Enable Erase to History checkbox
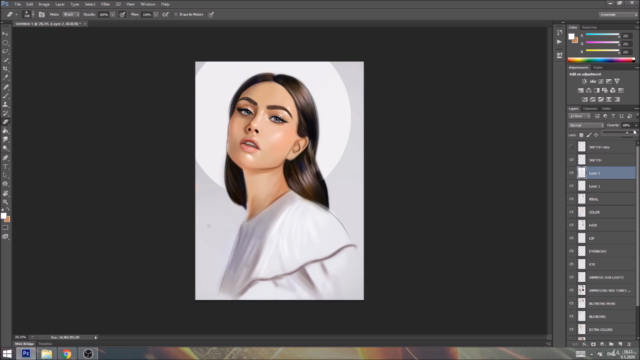This screenshot has height=360, width=640. 176,15
